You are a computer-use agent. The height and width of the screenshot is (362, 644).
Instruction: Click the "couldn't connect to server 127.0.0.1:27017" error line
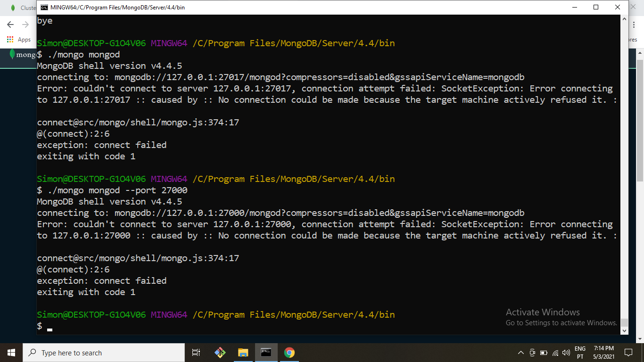(325, 89)
